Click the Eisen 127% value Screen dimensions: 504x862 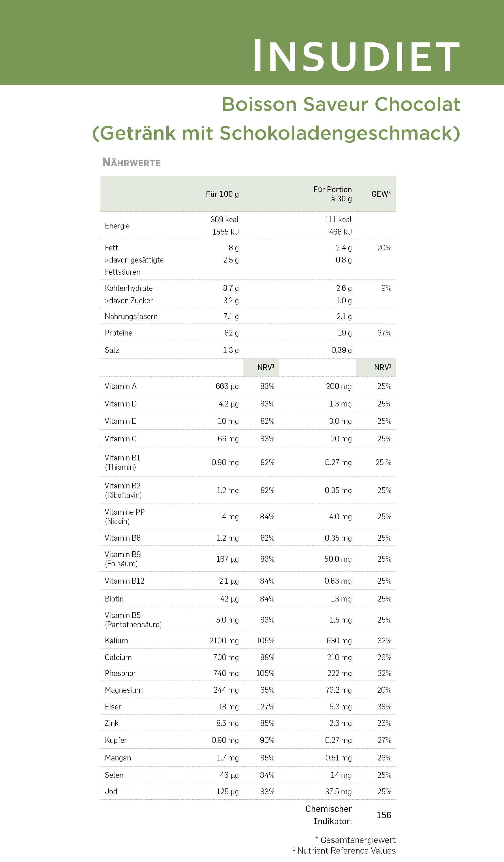pyautogui.click(x=265, y=707)
